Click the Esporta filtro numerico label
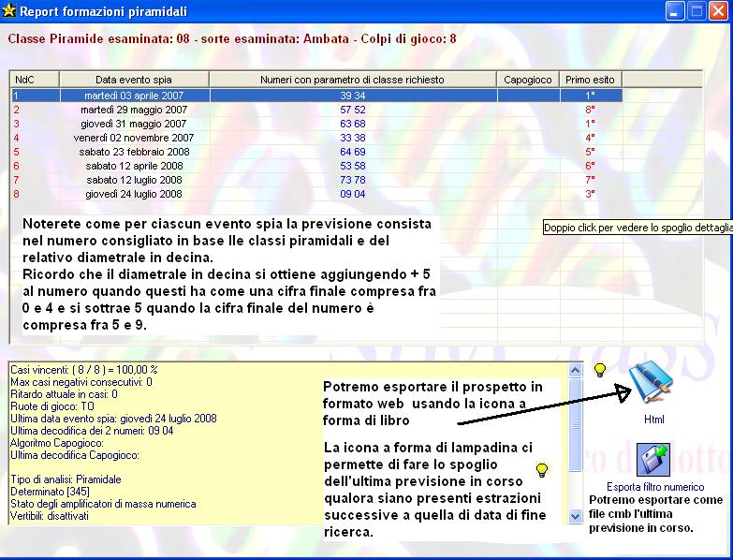The image size is (733, 560). [655, 487]
